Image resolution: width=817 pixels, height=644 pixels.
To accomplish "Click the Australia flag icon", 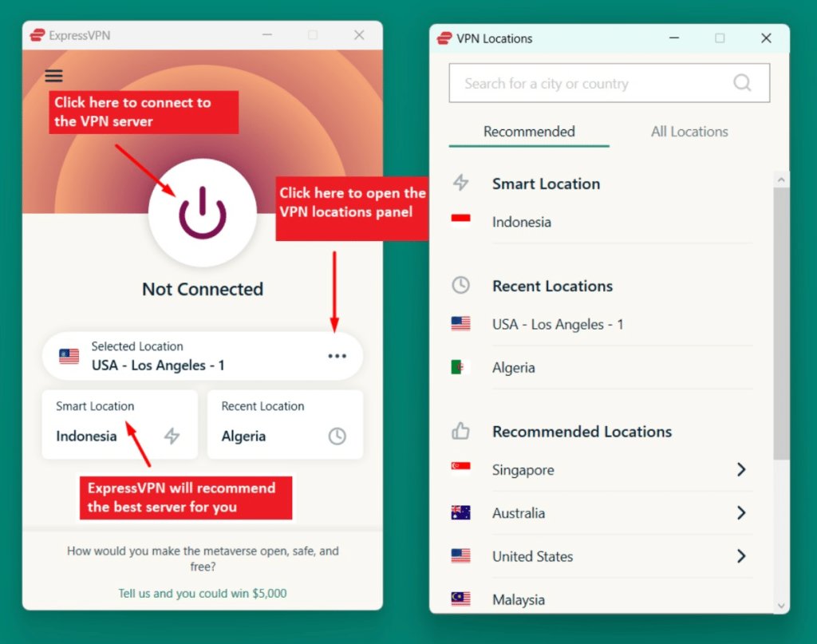I will pyautogui.click(x=460, y=512).
